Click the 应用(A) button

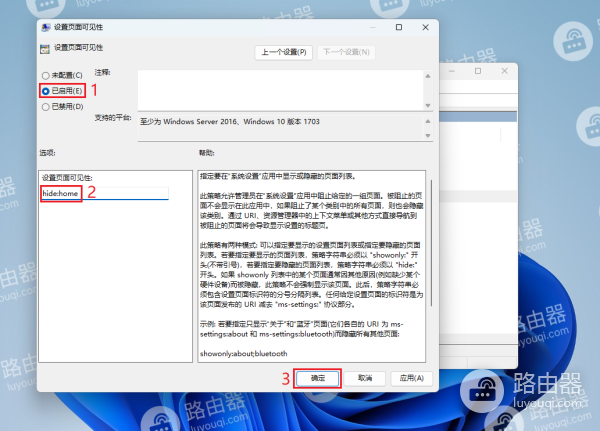pyautogui.click(x=411, y=378)
